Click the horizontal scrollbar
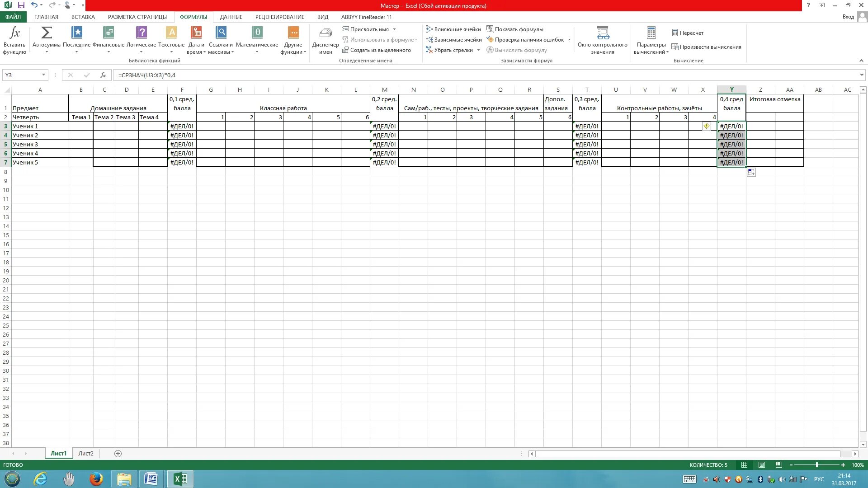Viewport: 868px width, 488px height. click(x=688, y=454)
